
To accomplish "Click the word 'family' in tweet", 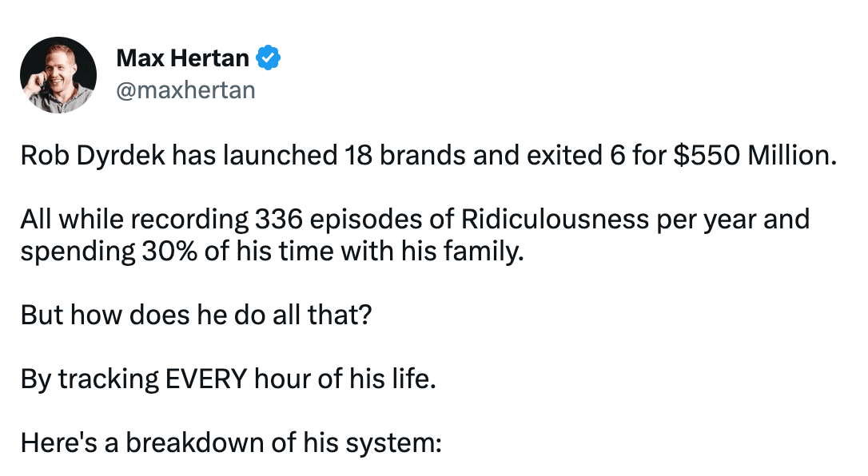I will [481, 252].
